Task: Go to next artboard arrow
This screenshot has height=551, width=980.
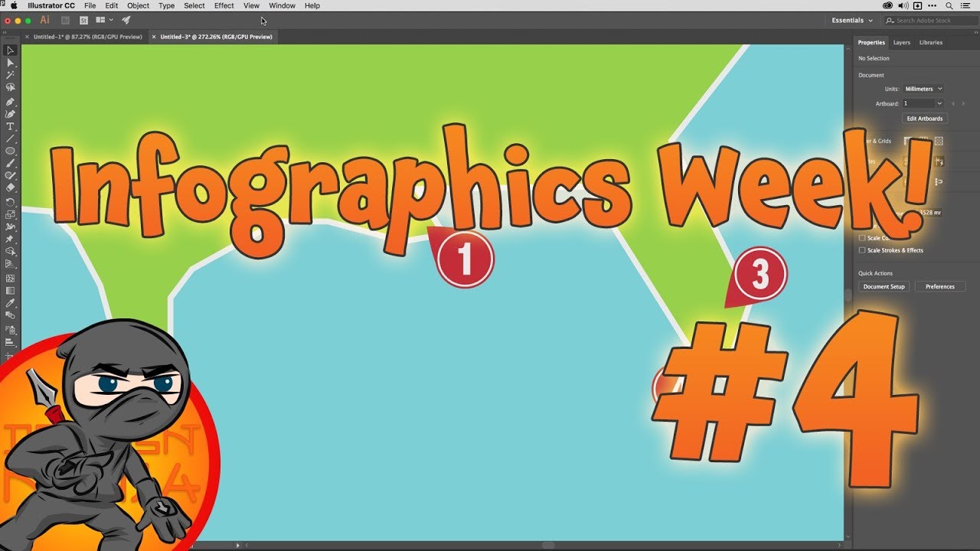Action: click(x=963, y=103)
